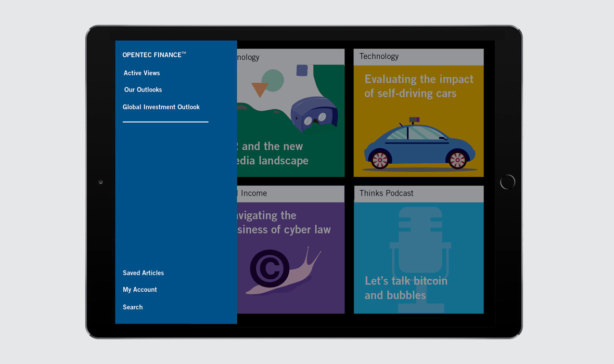Click Search in the side menu

(x=133, y=307)
